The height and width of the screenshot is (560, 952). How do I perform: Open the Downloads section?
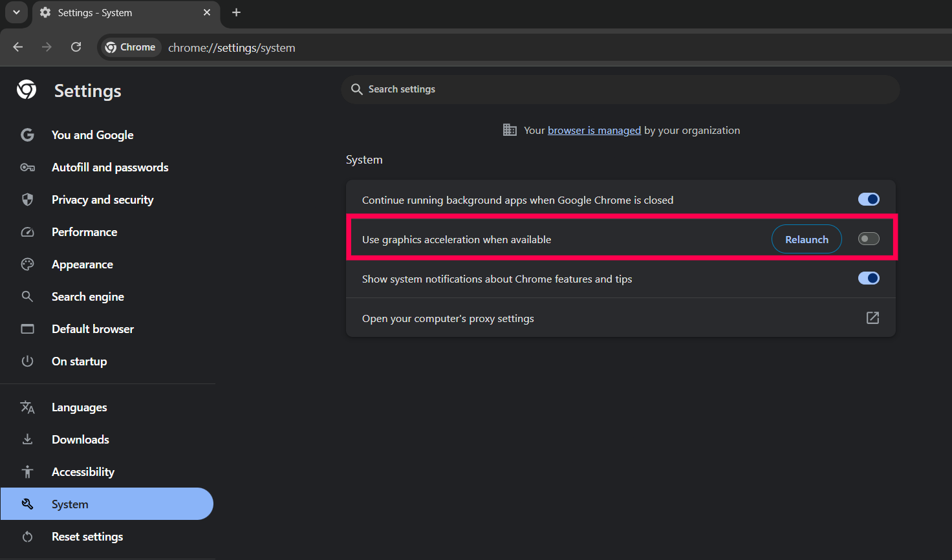pyautogui.click(x=80, y=440)
